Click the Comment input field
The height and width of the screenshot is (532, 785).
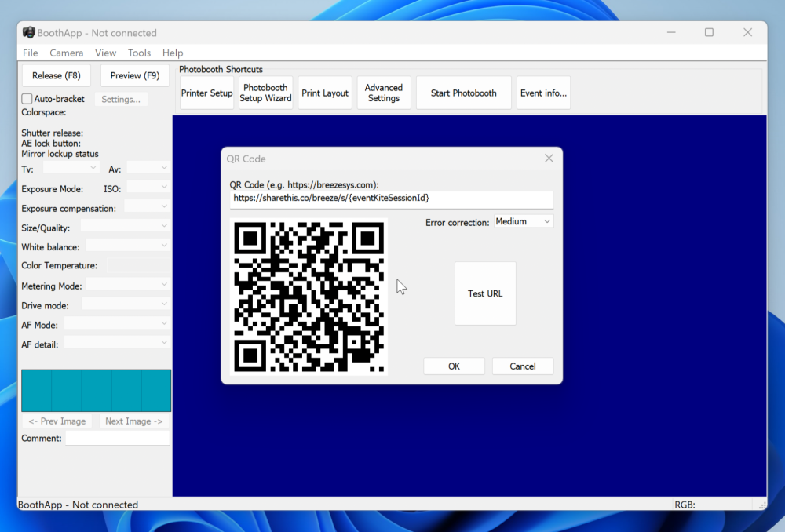(118, 439)
